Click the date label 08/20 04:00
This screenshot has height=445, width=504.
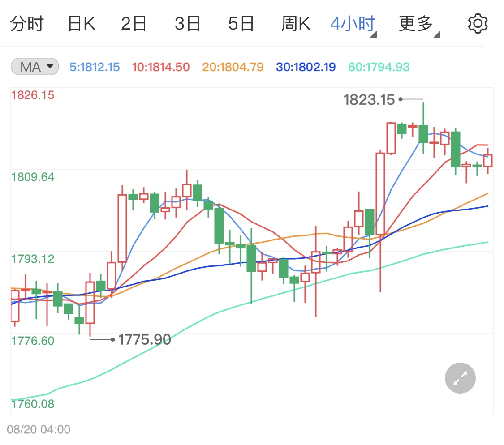click(39, 430)
